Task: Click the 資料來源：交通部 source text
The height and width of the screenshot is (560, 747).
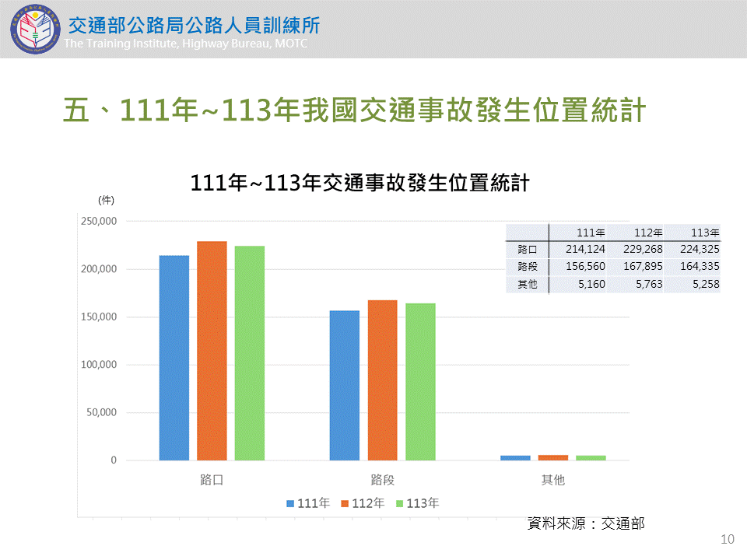Action: [x=585, y=523]
